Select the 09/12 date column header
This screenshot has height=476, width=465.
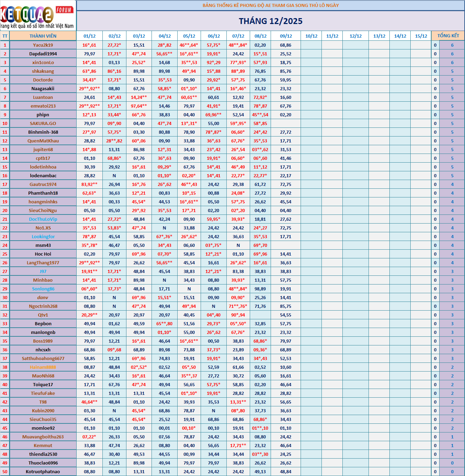pos(286,36)
